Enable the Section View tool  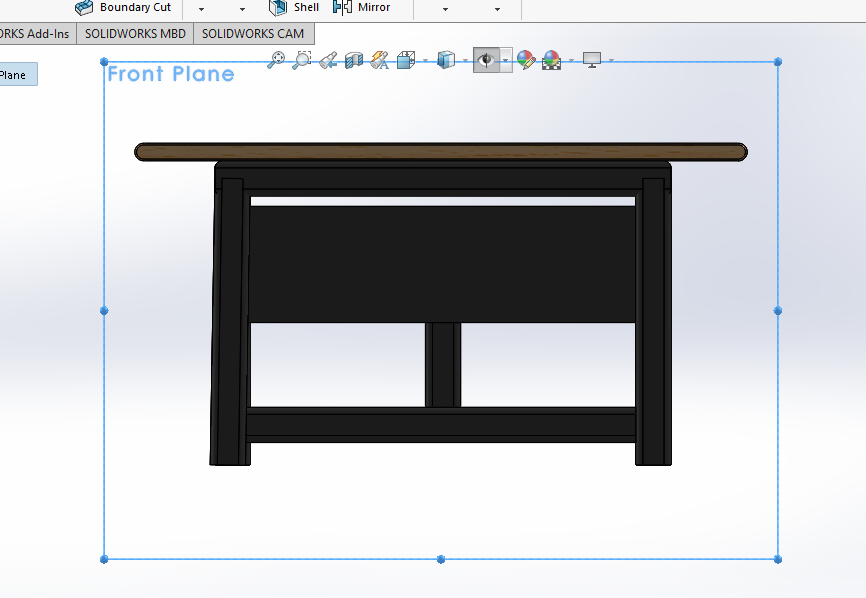pos(352,60)
